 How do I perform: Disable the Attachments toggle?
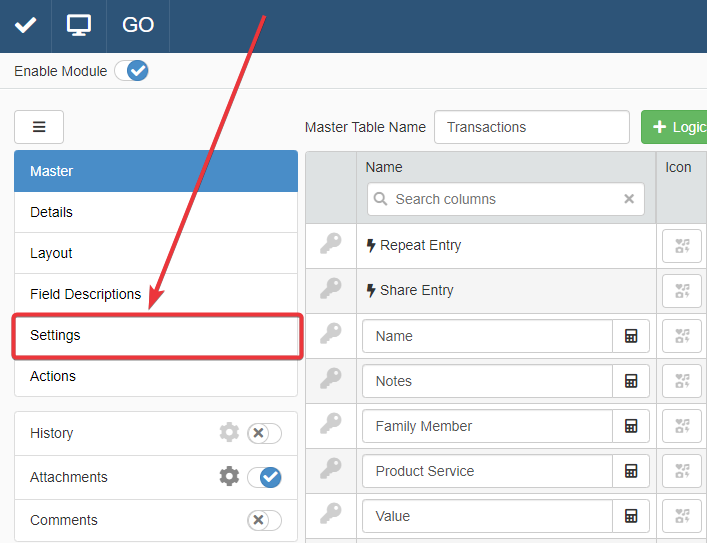[x=264, y=477]
